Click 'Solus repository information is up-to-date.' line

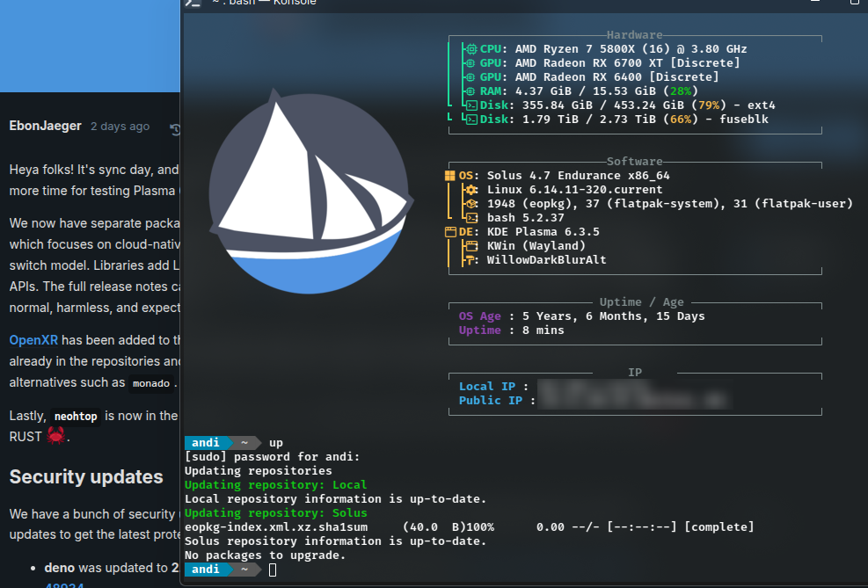[x=335, y=541]
